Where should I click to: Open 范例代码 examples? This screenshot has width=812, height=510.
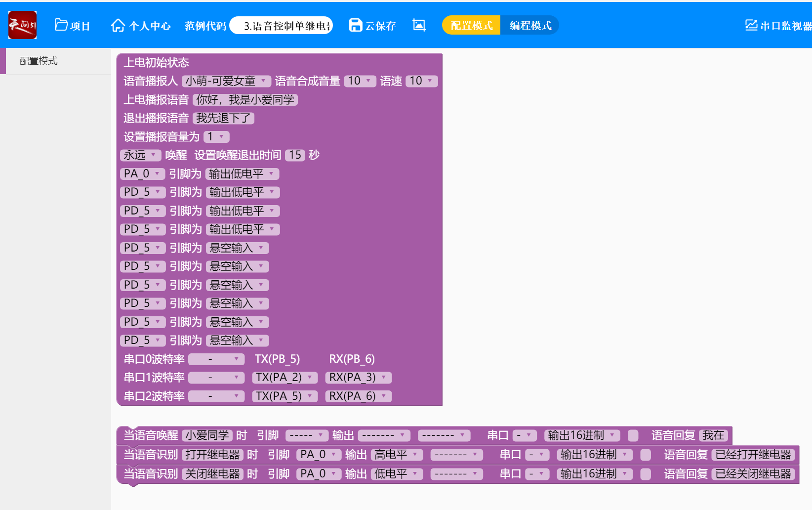tap(205, 26)
